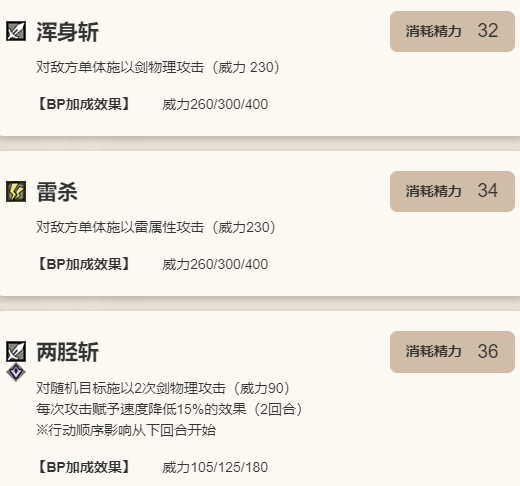This screenshot has width=520, height=486.
Task: Click 【BP加成效果】 label under 两胫斩
Action: (x=84, y=467)
